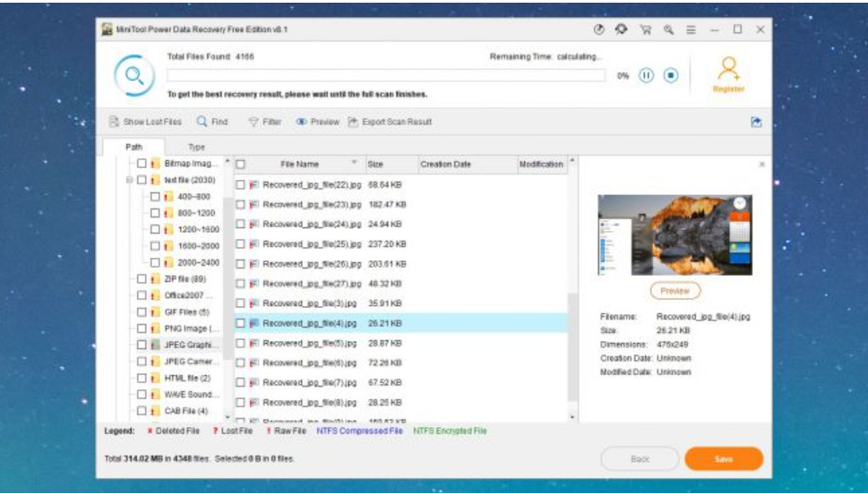The height and width of the screenshot is (494, 868).
Task: Tick the ZIP file (89) checkbox
Action: click(x=142, y=279)
